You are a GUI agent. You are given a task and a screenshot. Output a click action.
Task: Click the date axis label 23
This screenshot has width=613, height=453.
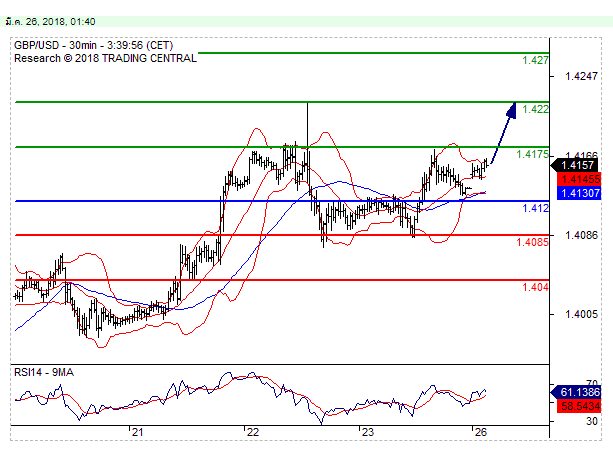click(x=367, y=432)
